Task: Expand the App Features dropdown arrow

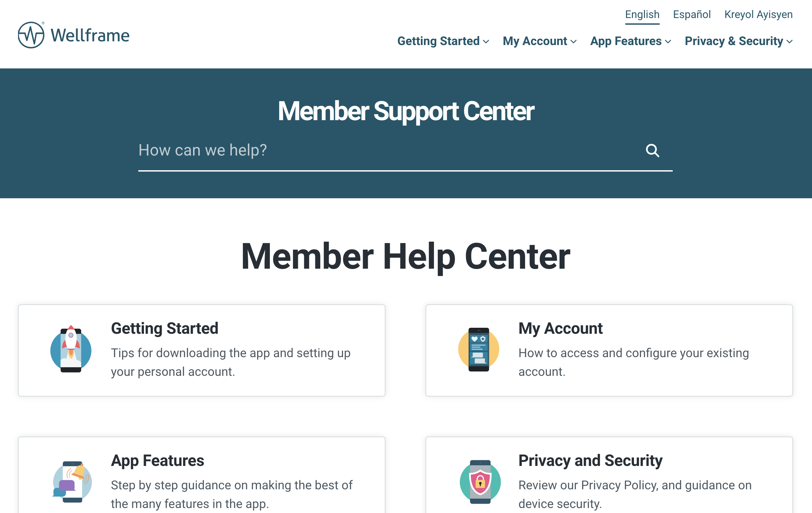Action: (668, 41)
